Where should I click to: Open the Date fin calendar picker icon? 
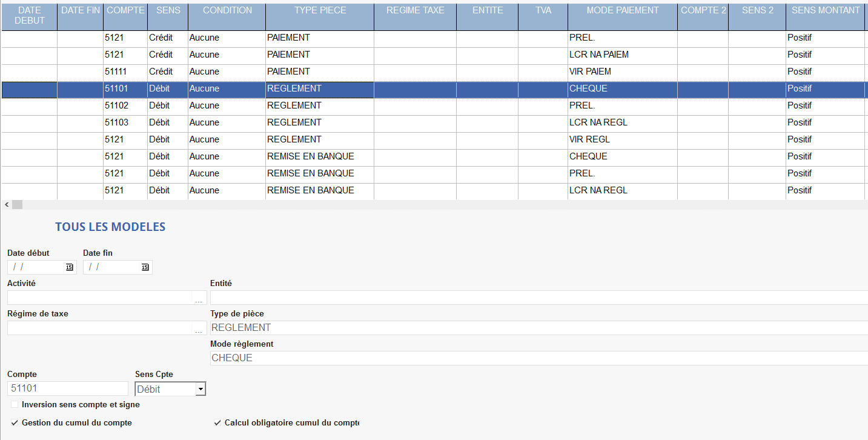point(145,267)
